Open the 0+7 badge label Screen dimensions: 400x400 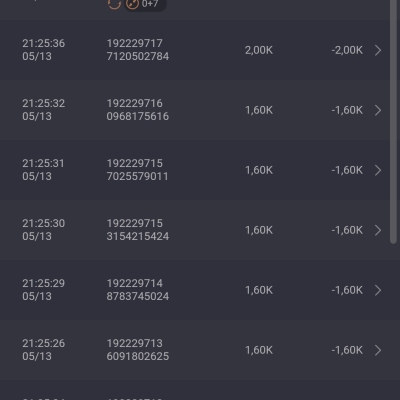click(x=150, y=4)
